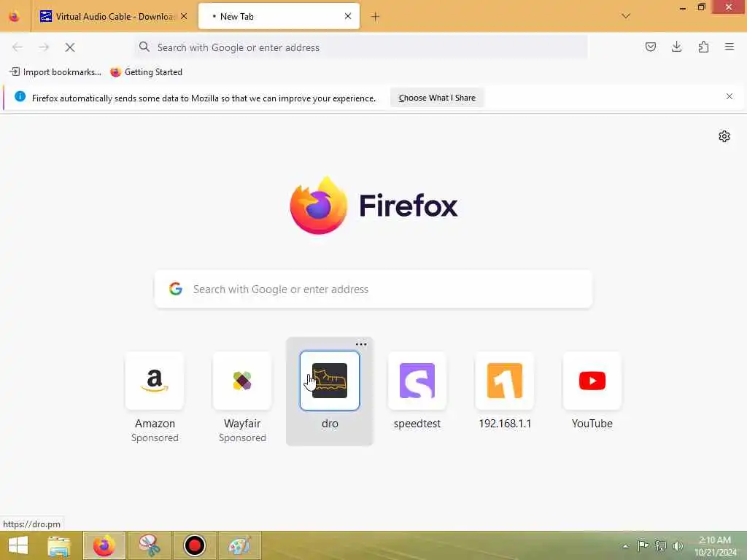This screenshot has height=560, width=747.
Task: Open the Paint taskbar icon
Action: (x=239, y=545)
